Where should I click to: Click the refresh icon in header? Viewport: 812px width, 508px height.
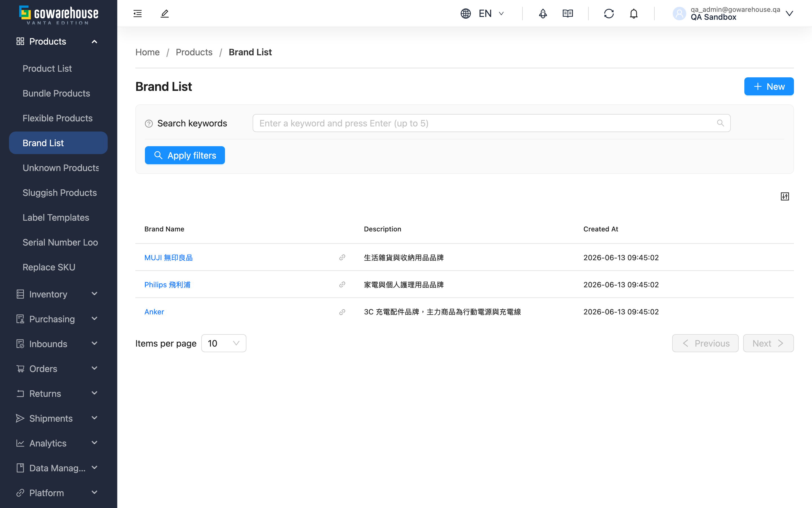(x=609, y=14)
